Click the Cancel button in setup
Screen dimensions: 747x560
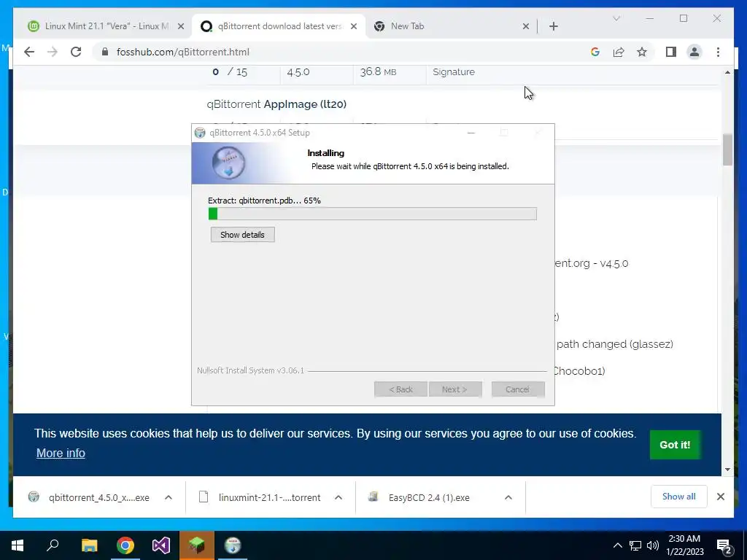518,389
